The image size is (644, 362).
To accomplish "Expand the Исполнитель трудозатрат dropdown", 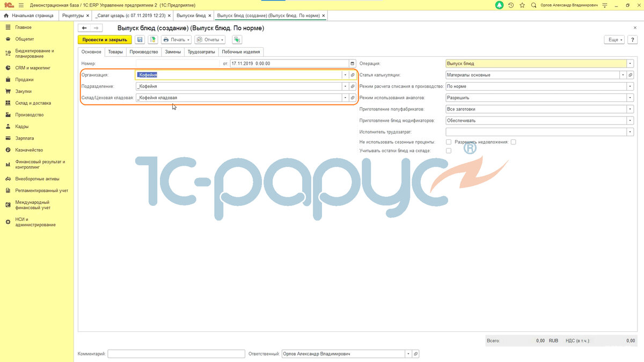I will (x=630, y=131).
